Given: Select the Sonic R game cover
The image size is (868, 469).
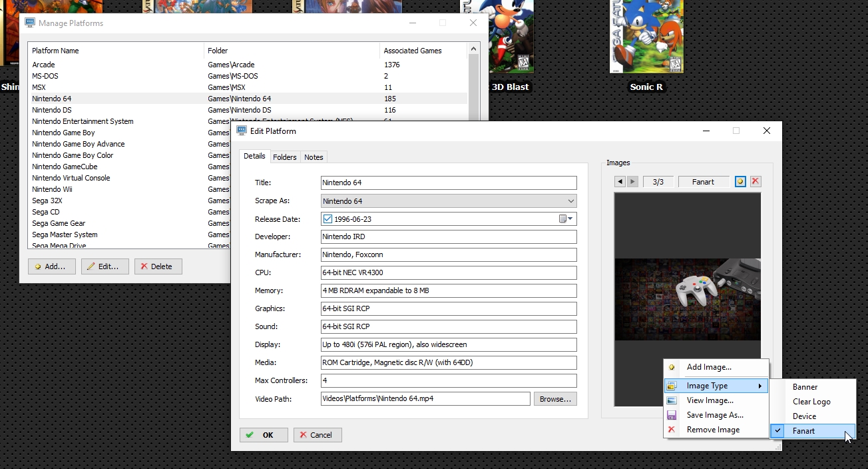Looking at the screenshot, I should click(646, 37).
